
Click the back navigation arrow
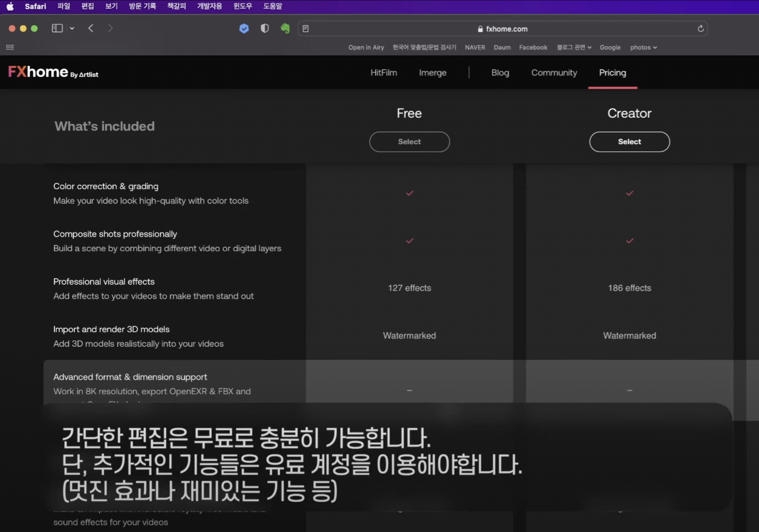pos(91,28)
